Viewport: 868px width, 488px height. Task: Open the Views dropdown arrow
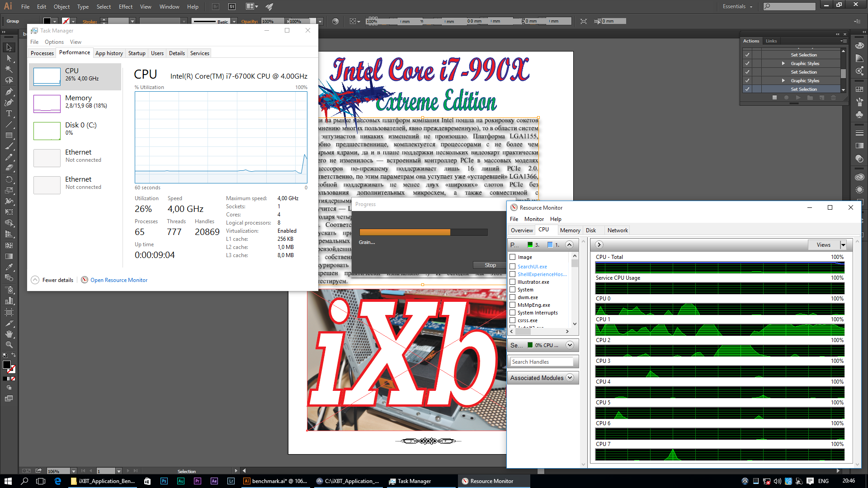pyautogui.click(x=843, y=245)
